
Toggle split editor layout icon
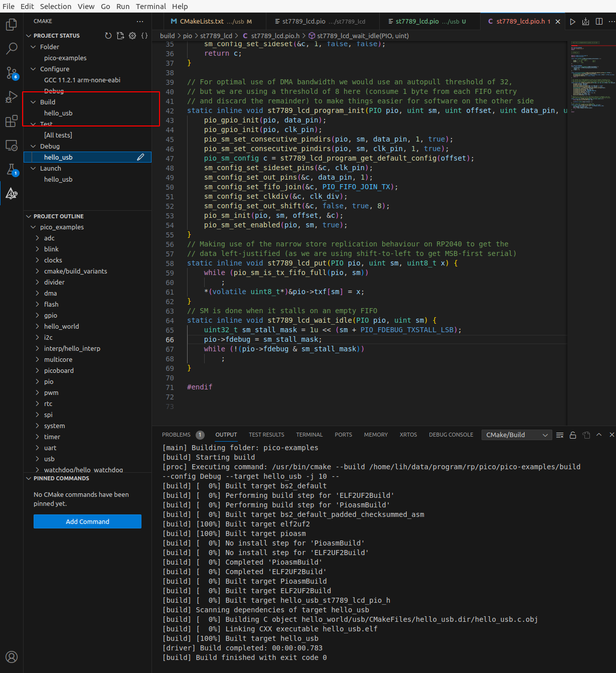pyautogui.click(x=599, y=22)
